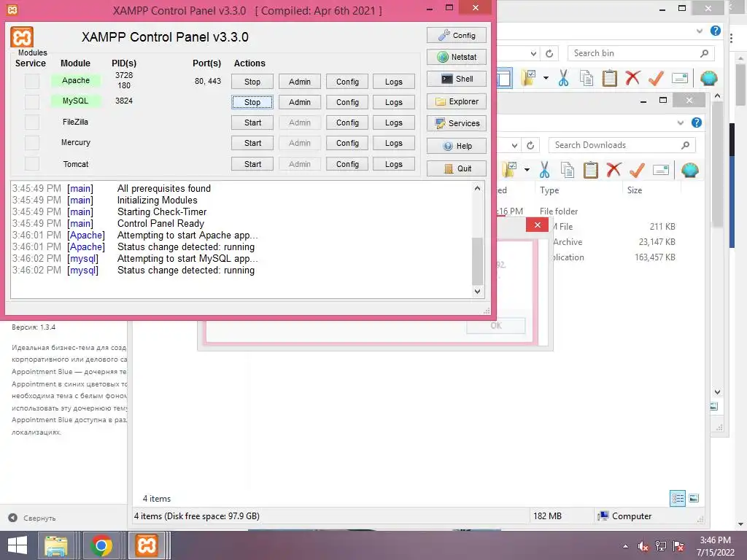This screenshot has height=560, width=747.
Task: Click the Rename icon in Downloads window
Action: point(661,170)
